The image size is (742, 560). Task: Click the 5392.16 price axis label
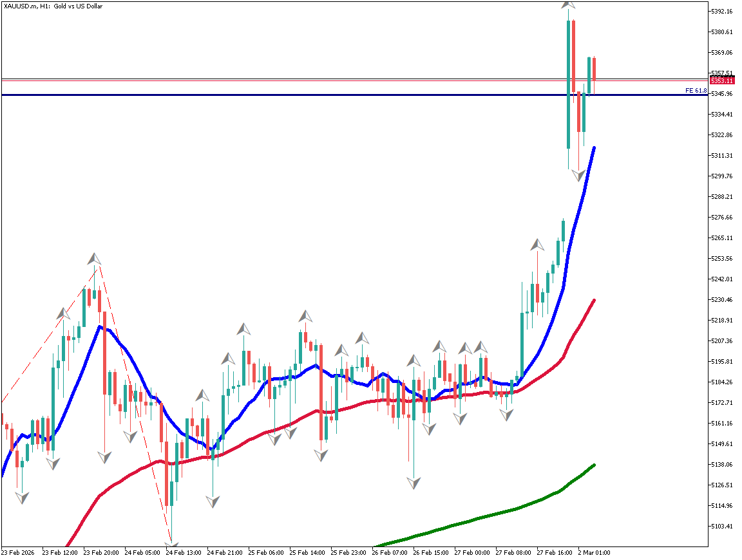(x=722, y=12)
